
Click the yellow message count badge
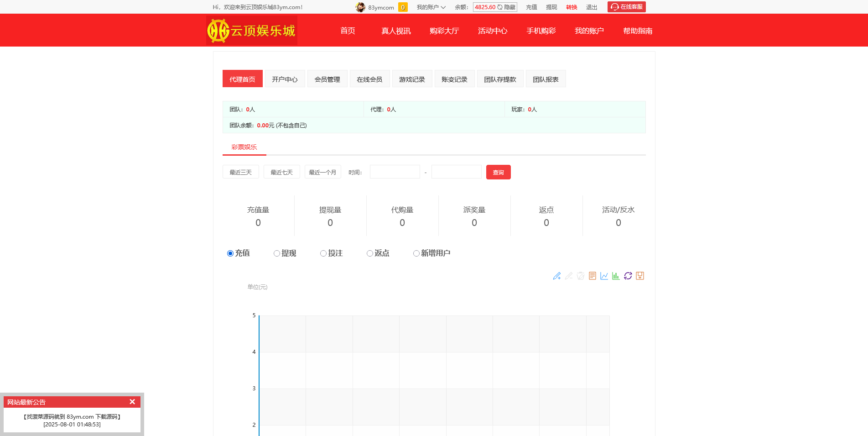point(403,7)
